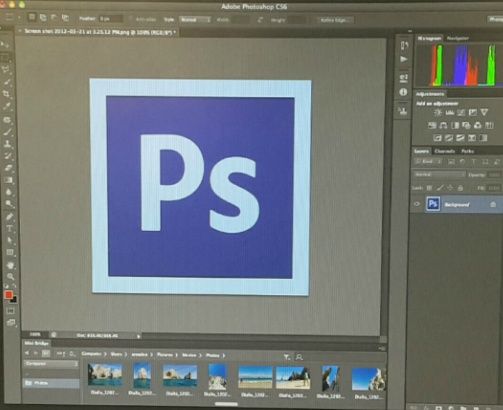Choose Add to selection mode

pos(43,17)
